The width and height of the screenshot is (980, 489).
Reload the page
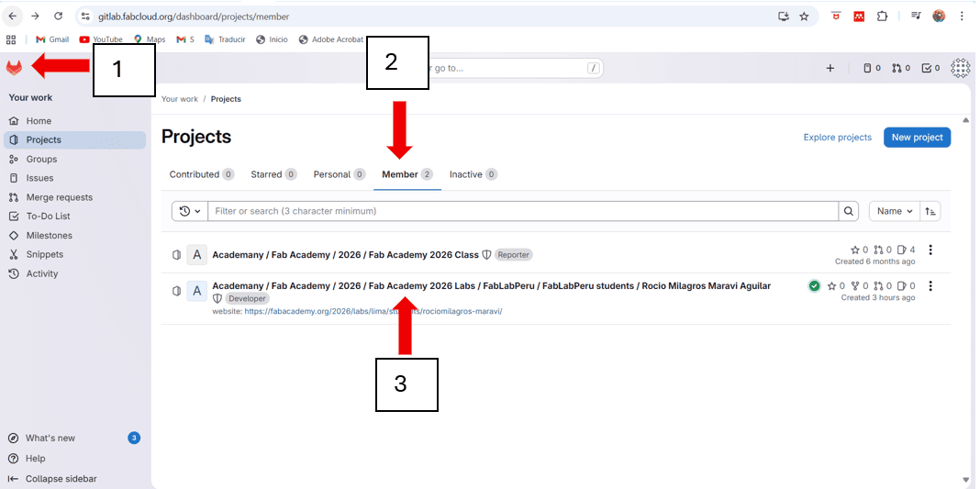click(x=58, y=17)
